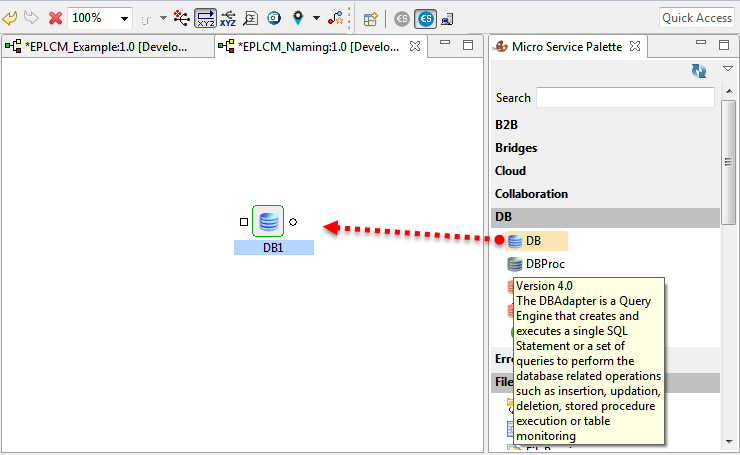740x455 pixels.
Task: Select the DB1 database node on canvas
Action: coord(268,222)
